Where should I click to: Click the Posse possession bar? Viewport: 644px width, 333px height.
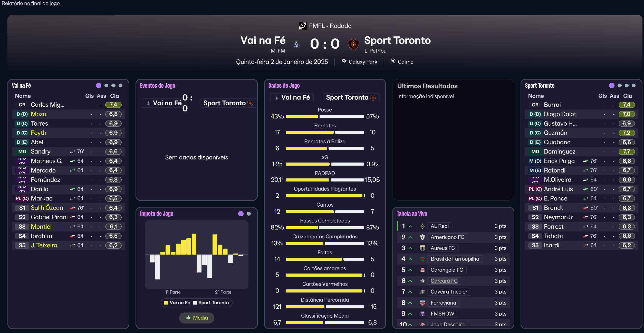(325, 116)
